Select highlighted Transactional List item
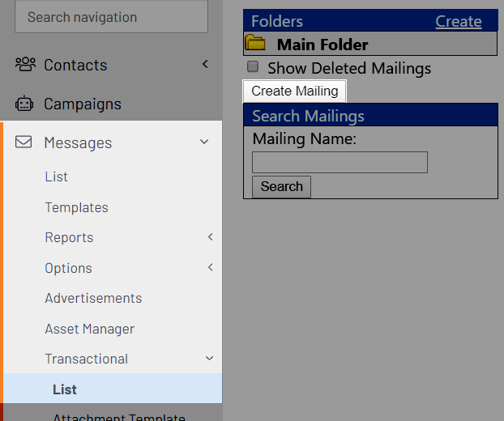 (x=113, y=389)
